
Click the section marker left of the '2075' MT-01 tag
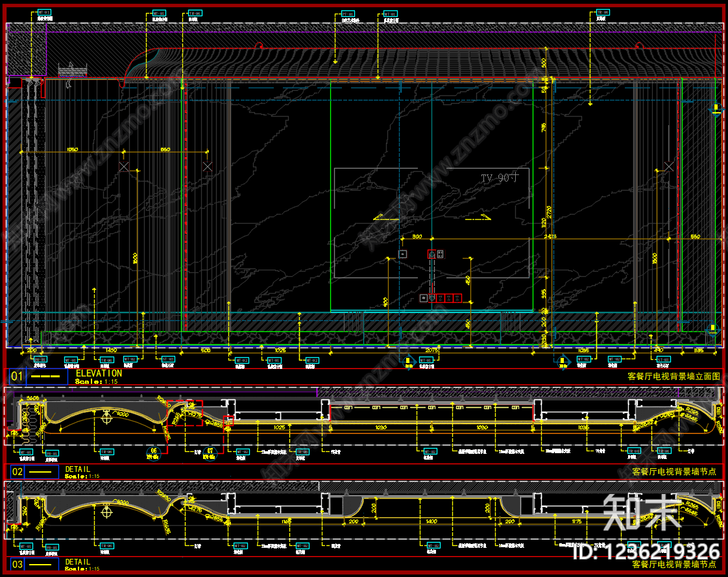click(408, 361)
